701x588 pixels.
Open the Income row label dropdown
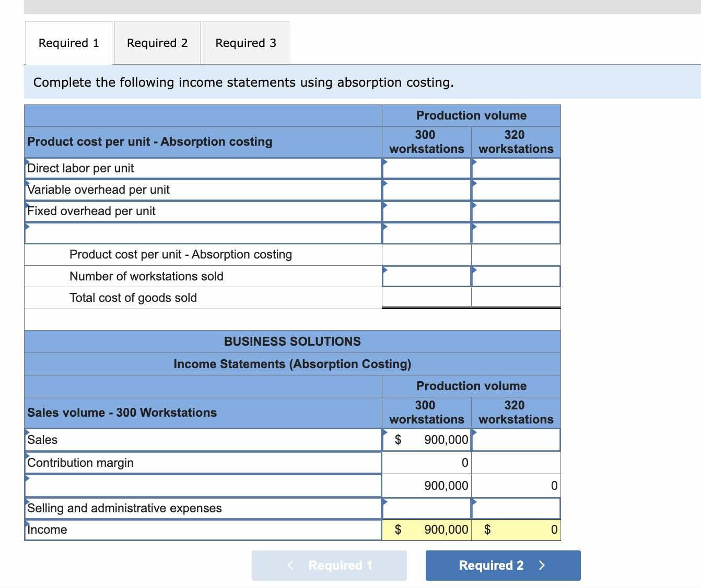tap(203, 530)
